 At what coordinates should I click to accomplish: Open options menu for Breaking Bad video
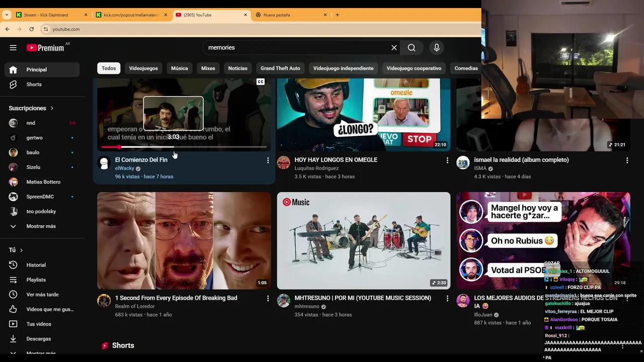[x=268, y=299]
